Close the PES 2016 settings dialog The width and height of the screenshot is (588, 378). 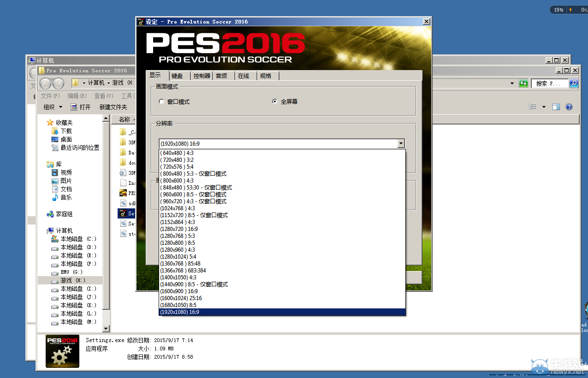point(427,21)
